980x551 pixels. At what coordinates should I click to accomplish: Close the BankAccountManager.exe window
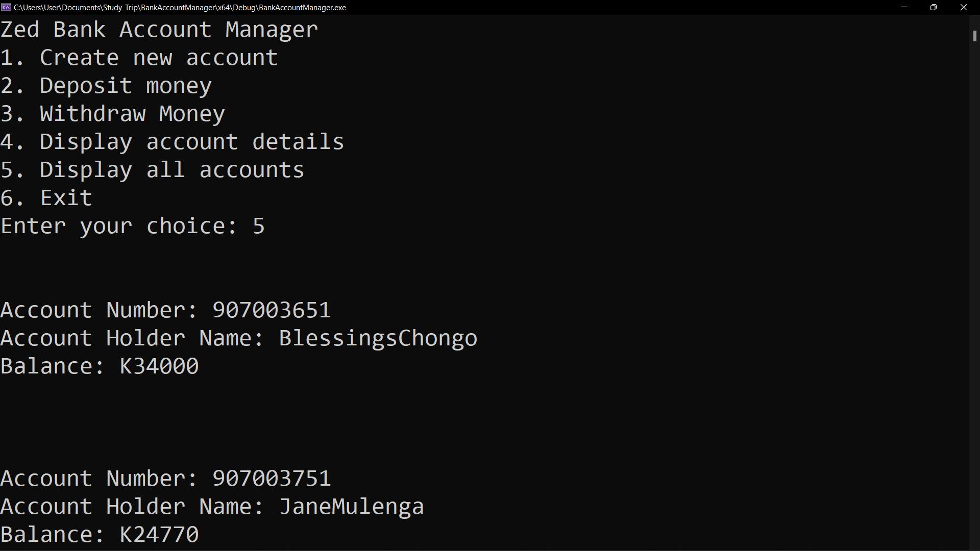[964, 7]
